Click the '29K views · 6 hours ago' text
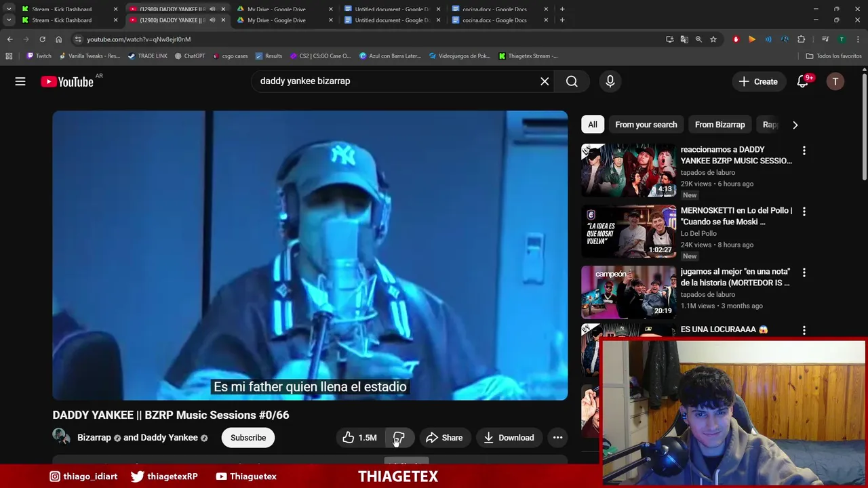The width and height of the screenshot is (868, 488). pos(717,184)
